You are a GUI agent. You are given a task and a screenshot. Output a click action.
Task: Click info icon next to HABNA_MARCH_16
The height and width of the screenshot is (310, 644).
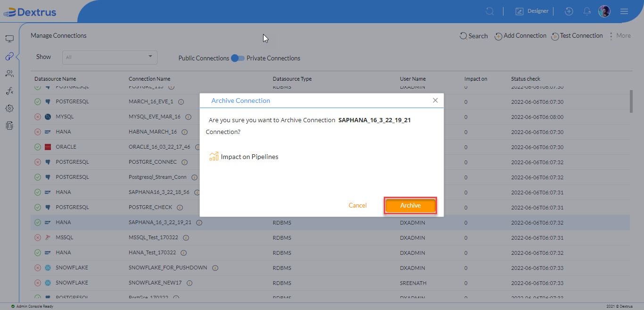pos(185,132)
